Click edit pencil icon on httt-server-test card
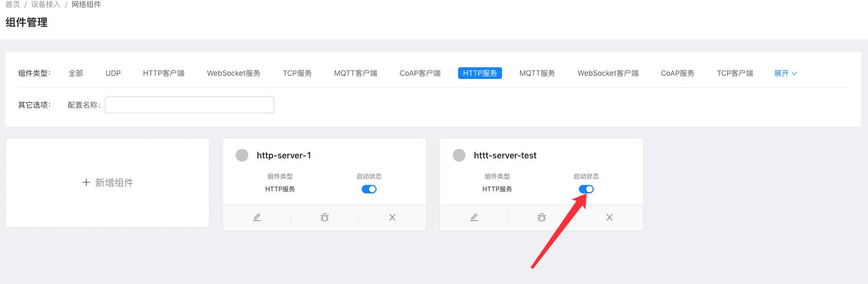This screenshot has height=284, width=868. pos(474,217)
